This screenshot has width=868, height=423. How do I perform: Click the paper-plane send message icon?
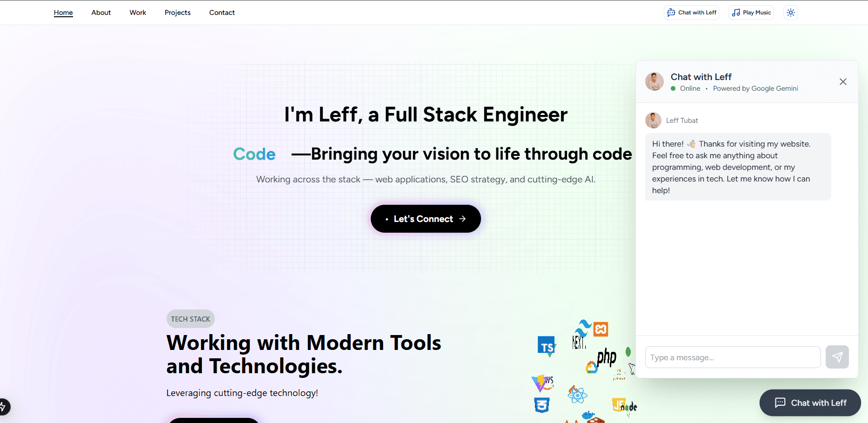(837, 357)
